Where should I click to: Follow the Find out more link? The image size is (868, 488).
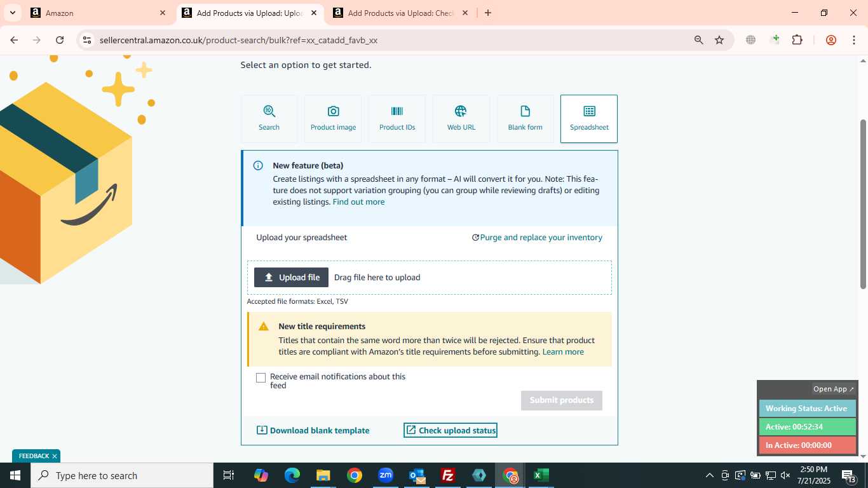click(358, 201)
